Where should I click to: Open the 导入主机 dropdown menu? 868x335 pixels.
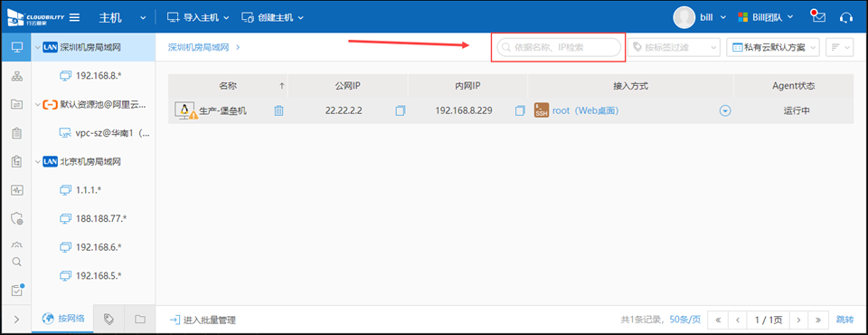click(x=198, y=17)
